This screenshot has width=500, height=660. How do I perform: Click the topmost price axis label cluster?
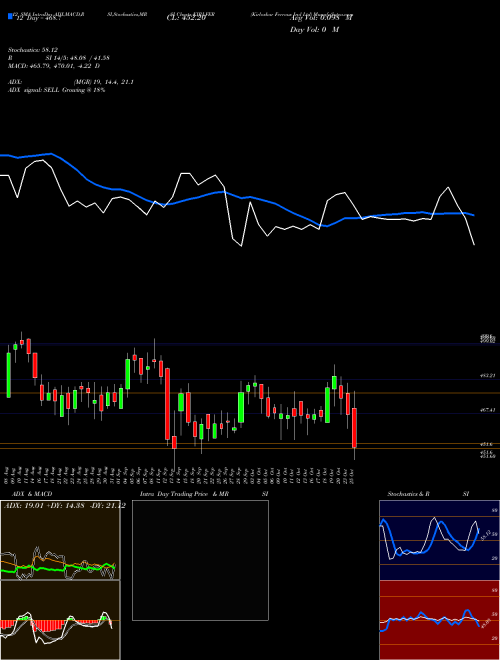coord(489,338)
